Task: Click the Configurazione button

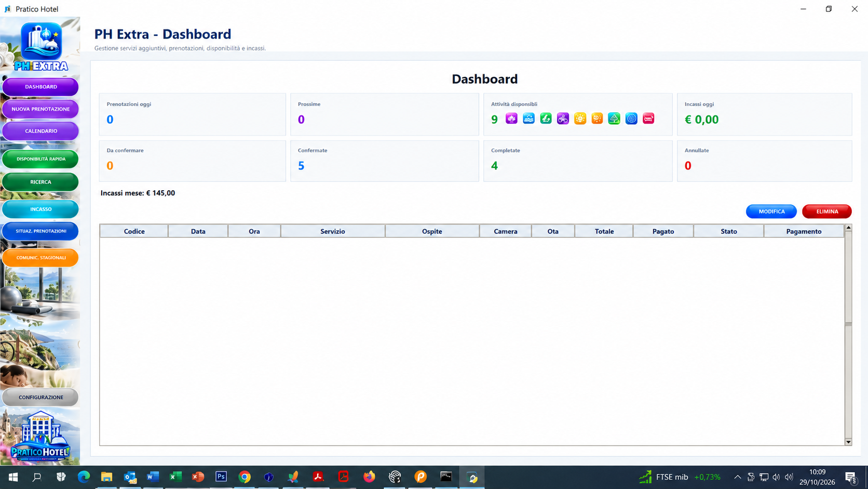Action: 40,397
